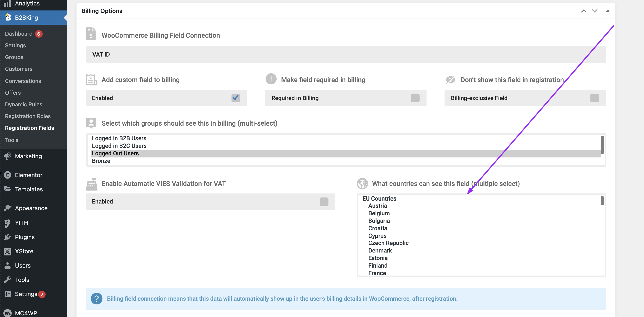Go to Registration Roles submenu

point(28,116)
